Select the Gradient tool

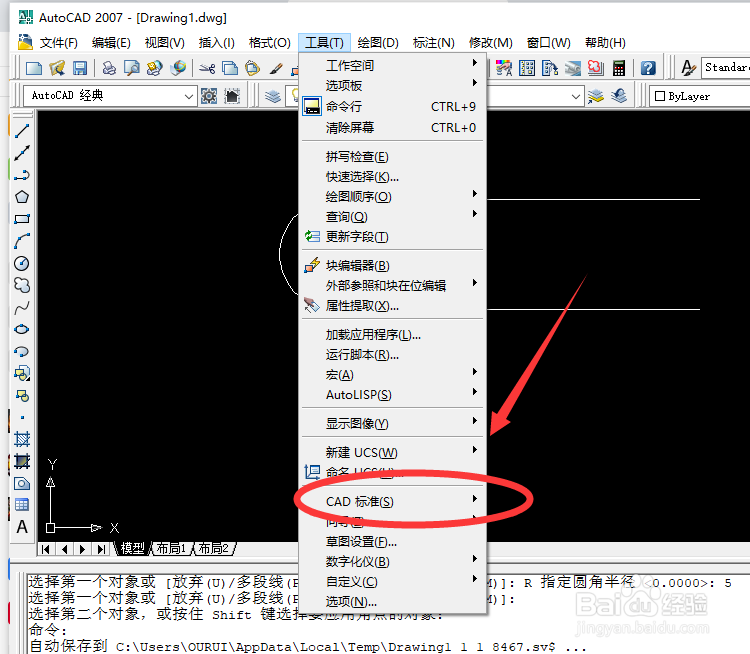(22, 461)
